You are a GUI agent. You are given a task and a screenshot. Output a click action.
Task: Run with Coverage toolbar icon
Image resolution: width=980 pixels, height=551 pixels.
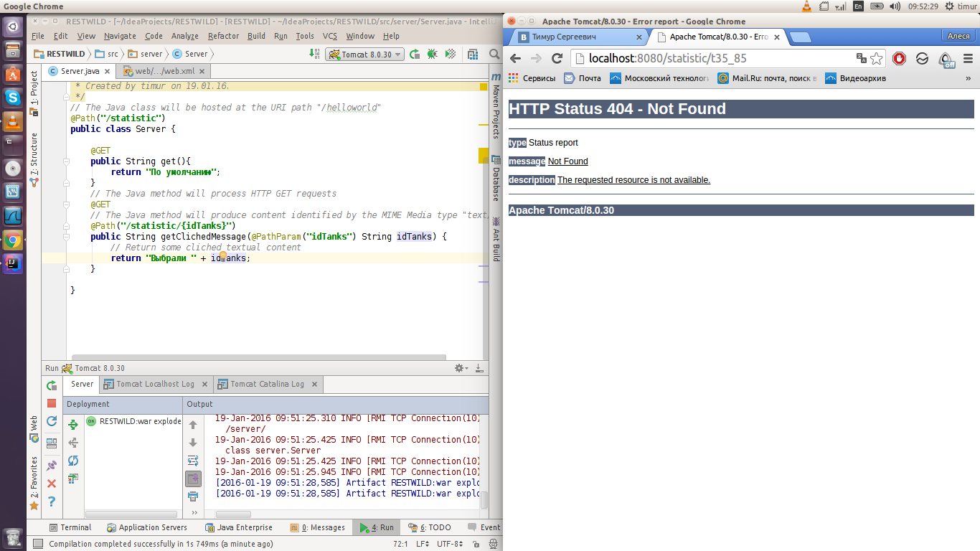pos(451,54)
